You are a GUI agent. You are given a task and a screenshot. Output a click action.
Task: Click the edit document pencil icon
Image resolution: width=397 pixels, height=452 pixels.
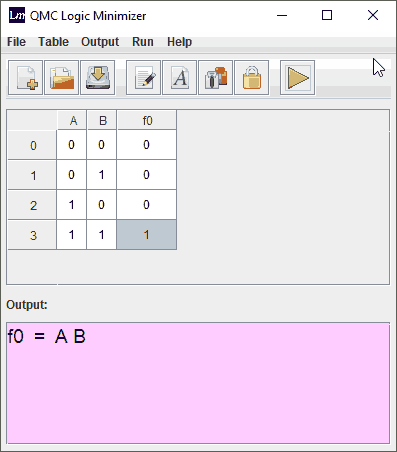(143, 78)
